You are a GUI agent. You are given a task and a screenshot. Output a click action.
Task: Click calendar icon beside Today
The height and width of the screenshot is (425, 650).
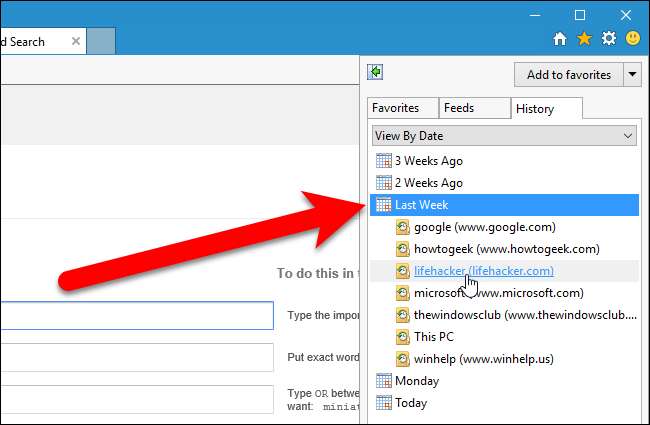[x=383, y=402]
